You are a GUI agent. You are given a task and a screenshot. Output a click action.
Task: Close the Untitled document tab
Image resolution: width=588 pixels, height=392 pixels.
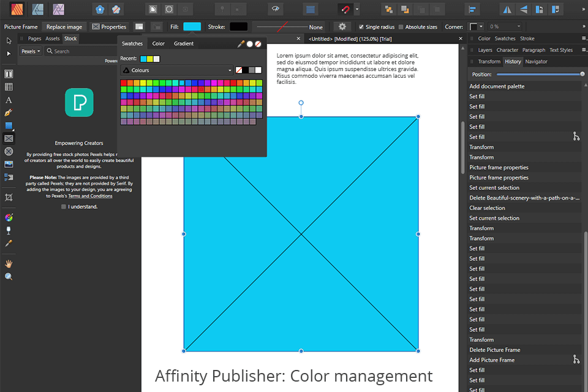461,39
